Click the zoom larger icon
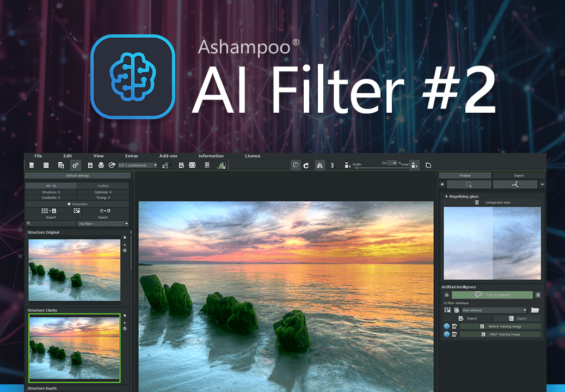 pyautogui.click(x=414, y=166)
